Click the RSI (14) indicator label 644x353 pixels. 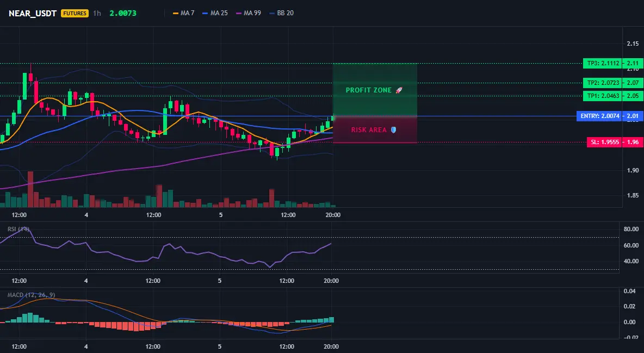tap(18, 229)
